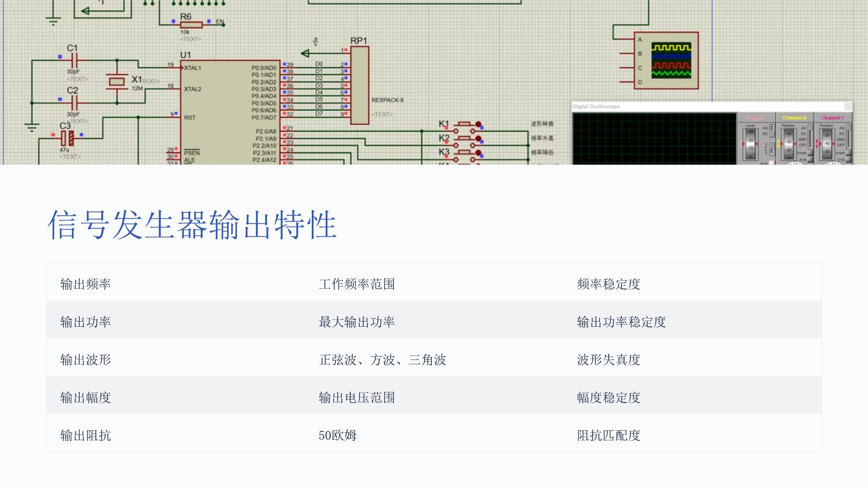Click the RESPACK-8 part label
This screenshot has width=868, height=488.
[x=387, y=100]
